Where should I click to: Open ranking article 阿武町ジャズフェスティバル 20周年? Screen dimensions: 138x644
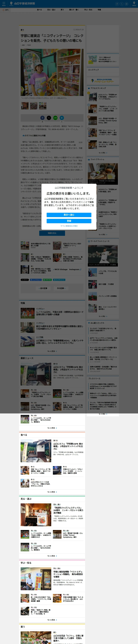(x=108, y=109)
